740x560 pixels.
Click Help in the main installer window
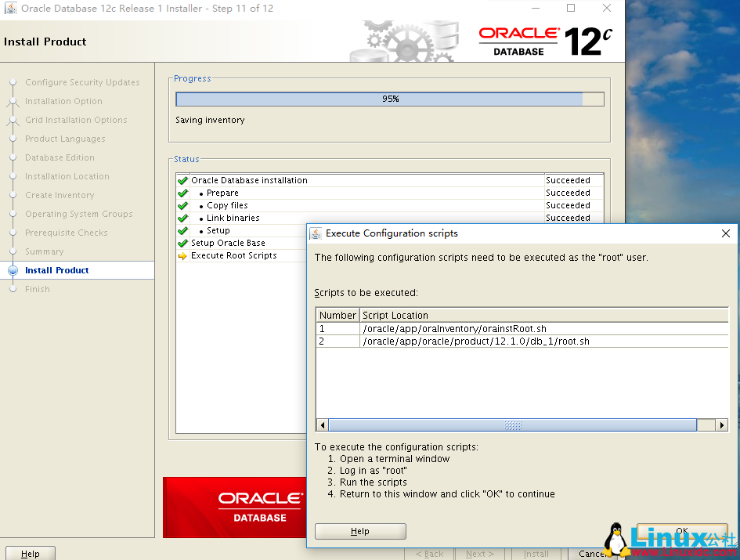click(x=30, y=553)
